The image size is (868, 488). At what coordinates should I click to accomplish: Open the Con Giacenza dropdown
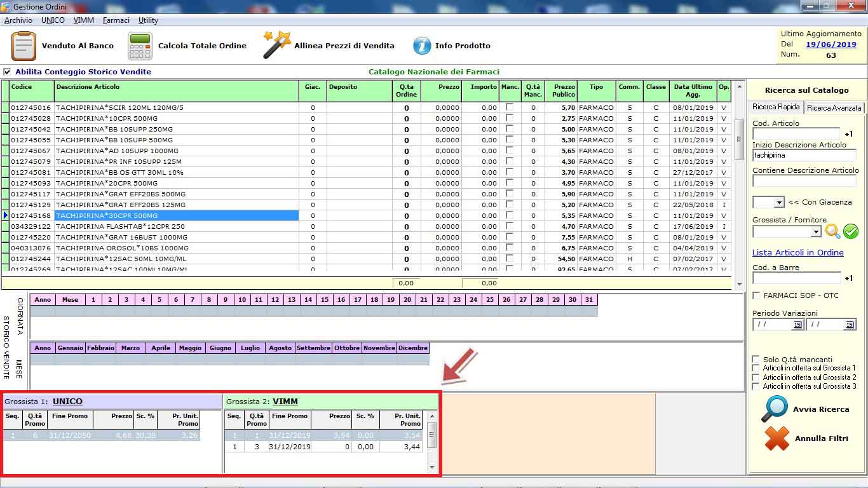(x=780, y=203)
